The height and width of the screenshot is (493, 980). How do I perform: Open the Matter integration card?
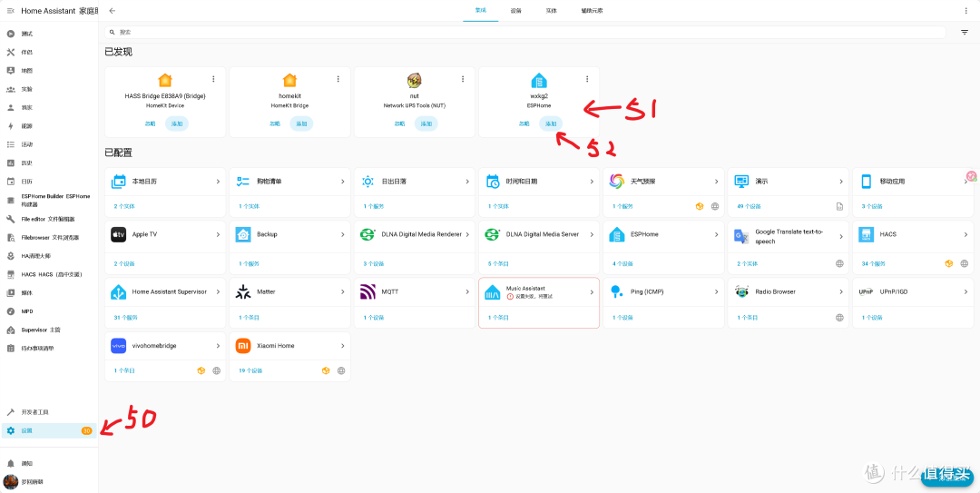[290, 303]
